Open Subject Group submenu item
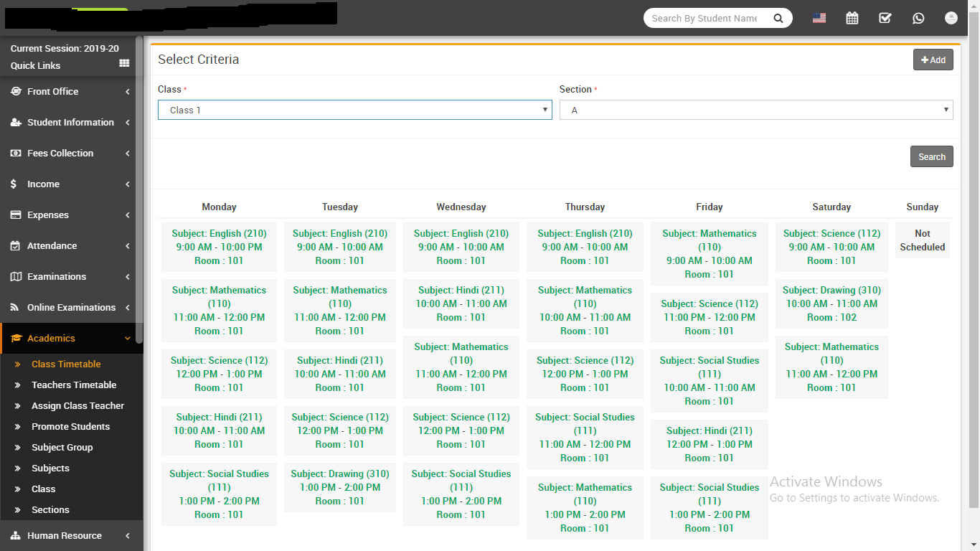Viewport: 980px width, 551px height. pos(62,447)
